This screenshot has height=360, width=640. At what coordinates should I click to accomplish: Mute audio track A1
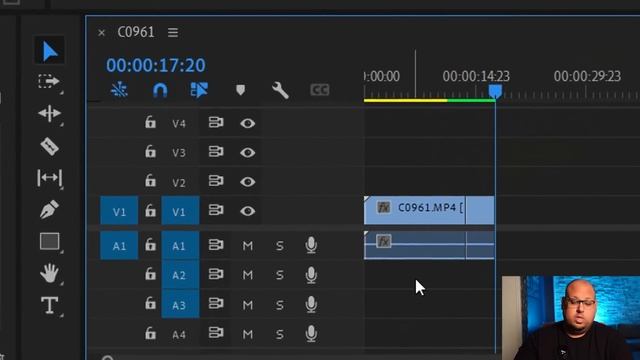(x=248, y=246)
